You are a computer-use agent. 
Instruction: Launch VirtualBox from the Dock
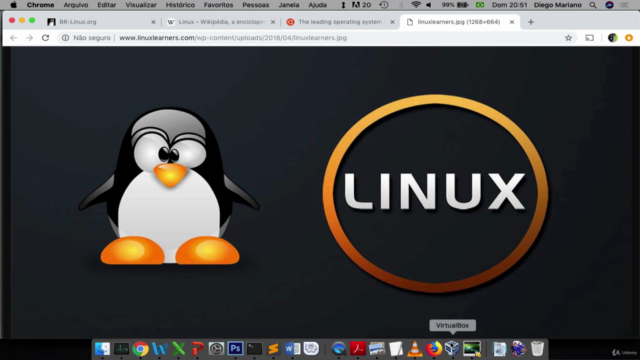pyautogui.click(x=452, y=349)
